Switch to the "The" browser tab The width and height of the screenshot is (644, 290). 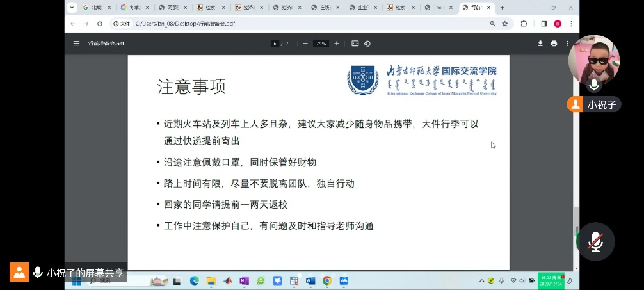[x=437, y=8]
